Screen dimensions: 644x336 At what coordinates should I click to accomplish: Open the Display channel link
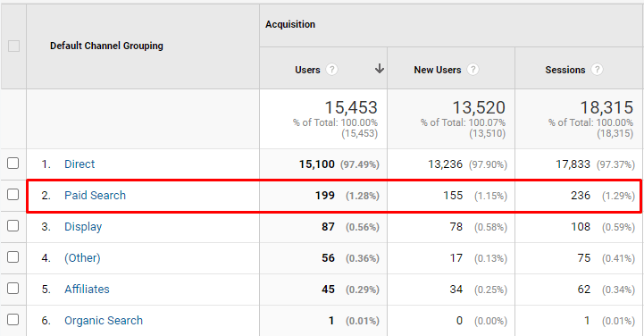click(83, 227)
